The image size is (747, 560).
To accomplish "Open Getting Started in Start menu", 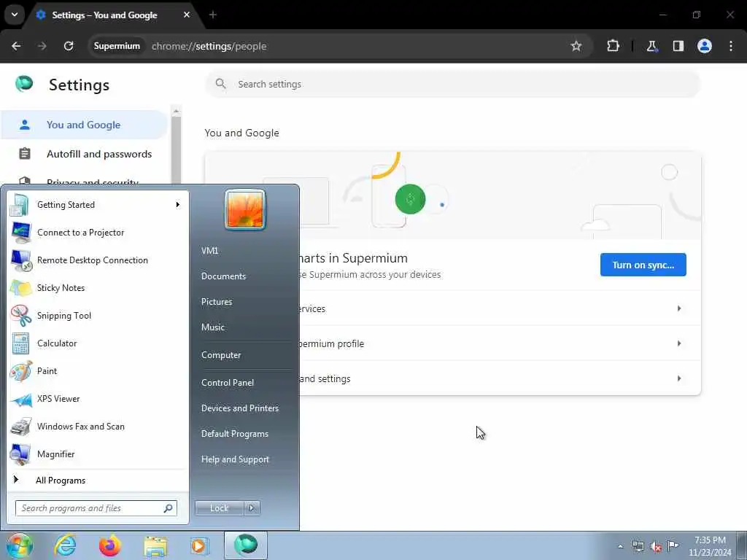I will click(x=98, y=205).
